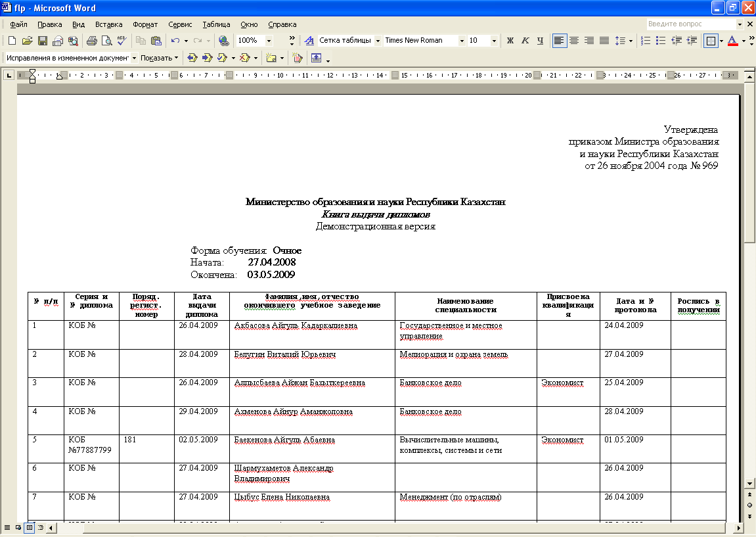Viewport: 756px width, 537px height.
Task: Justify the paragraph text
Action: (x=604, y=41)
